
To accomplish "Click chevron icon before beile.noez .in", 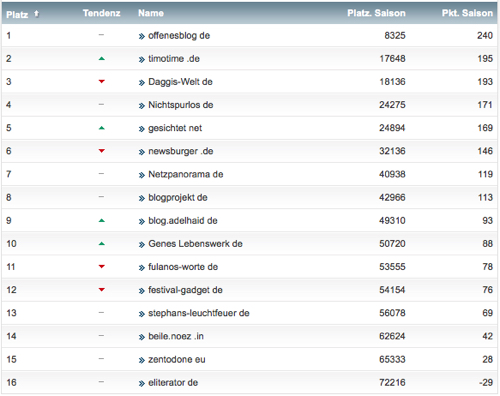I will click(x=142, y=337).
